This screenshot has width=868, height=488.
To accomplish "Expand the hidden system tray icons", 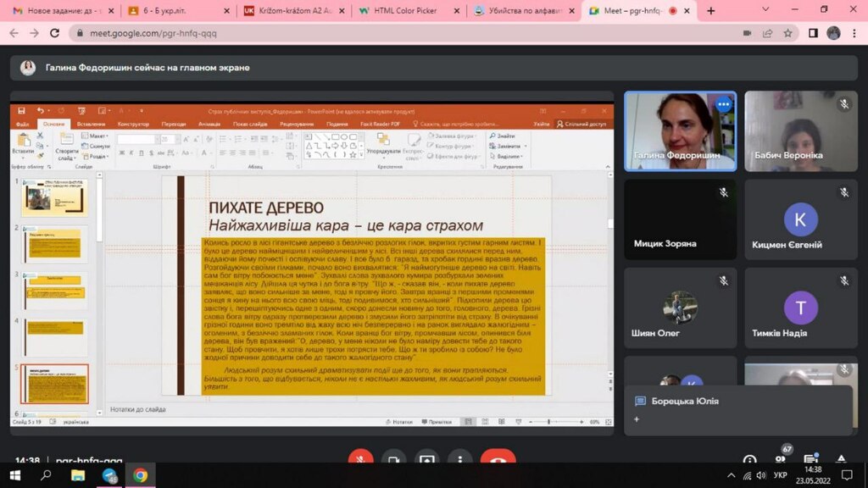I will pyautogui.click(x=732, y=474).
